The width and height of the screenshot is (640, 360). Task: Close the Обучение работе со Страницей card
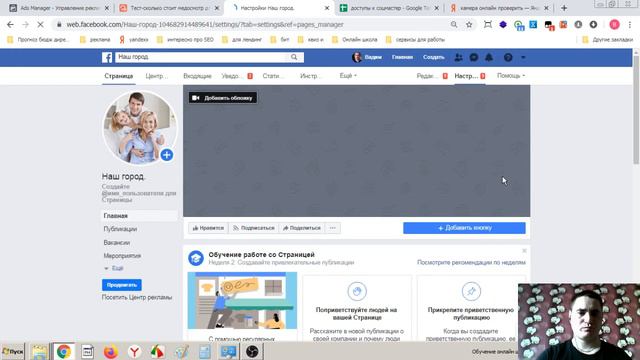[x=524, y=251]
